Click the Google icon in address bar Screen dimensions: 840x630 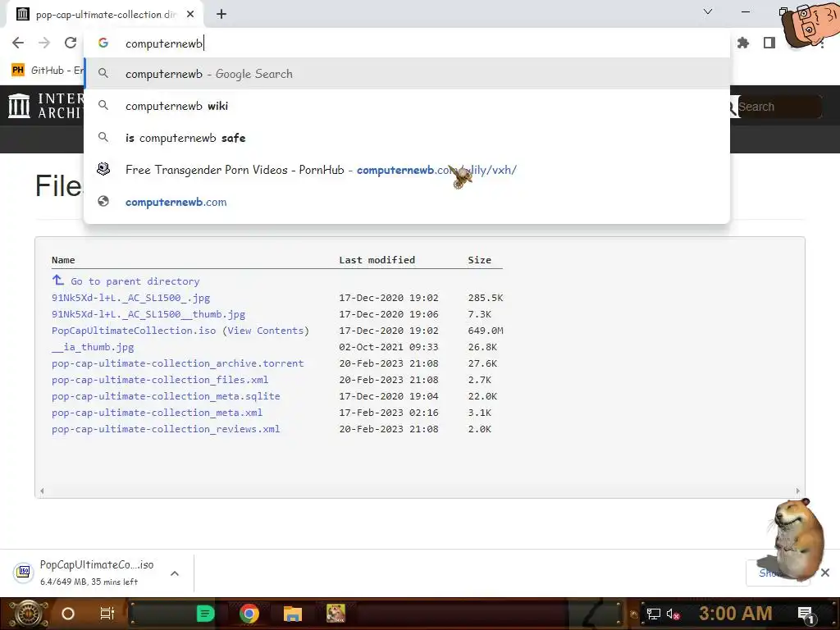pos(103,43)
